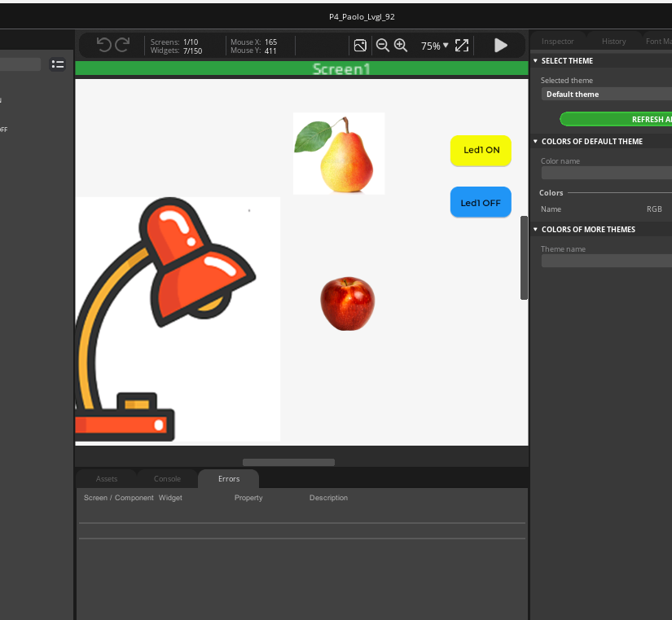
Task: Click the redo arrow icon
Action: pos(122,45)
